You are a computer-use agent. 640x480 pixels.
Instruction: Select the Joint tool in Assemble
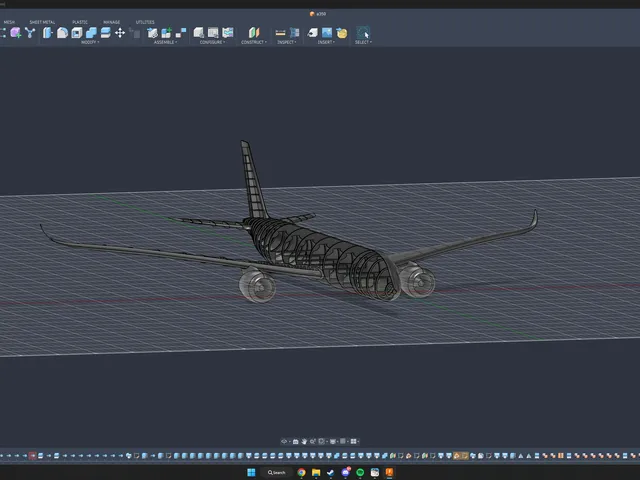181,33
